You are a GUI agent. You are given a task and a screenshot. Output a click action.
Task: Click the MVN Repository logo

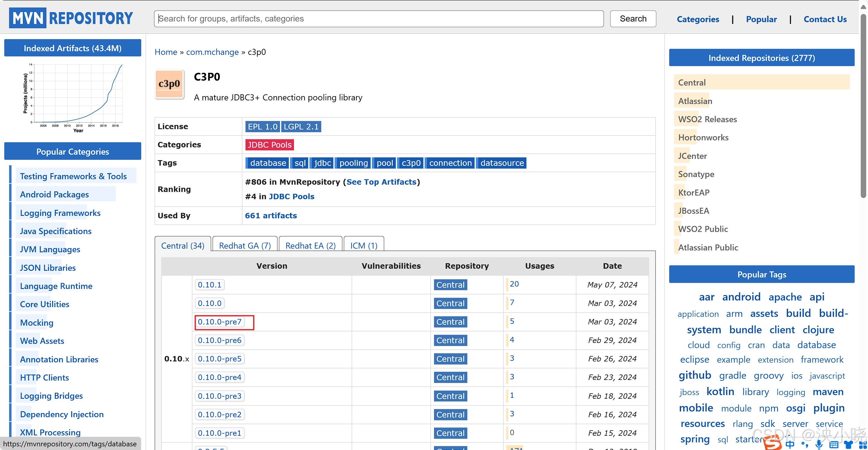click(71, 18)
